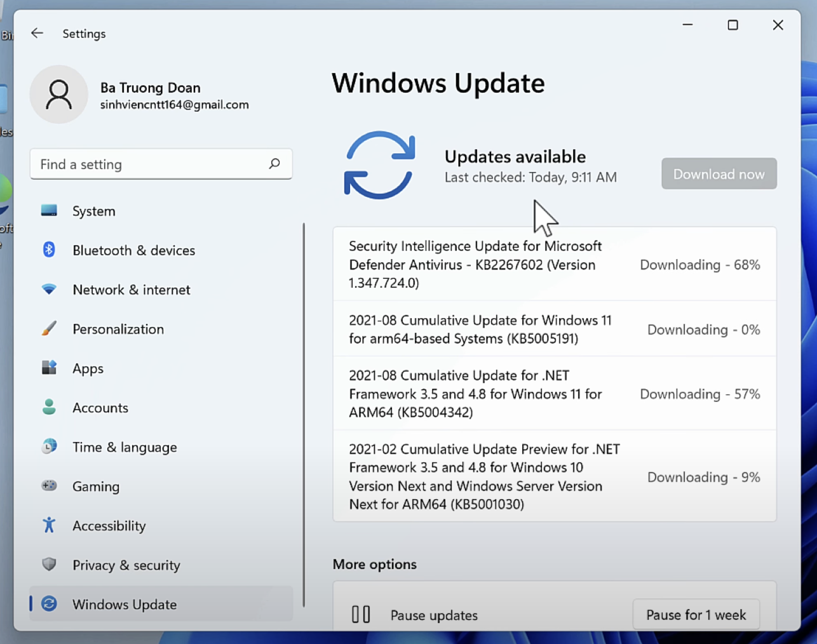The image size is (817, 644).
Task: Click the Download now button
Action: 719,173
